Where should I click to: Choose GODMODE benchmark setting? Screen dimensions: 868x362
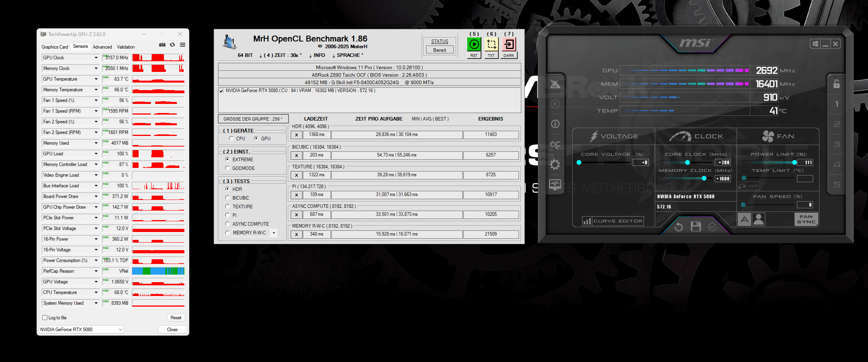tap(227, 168)
